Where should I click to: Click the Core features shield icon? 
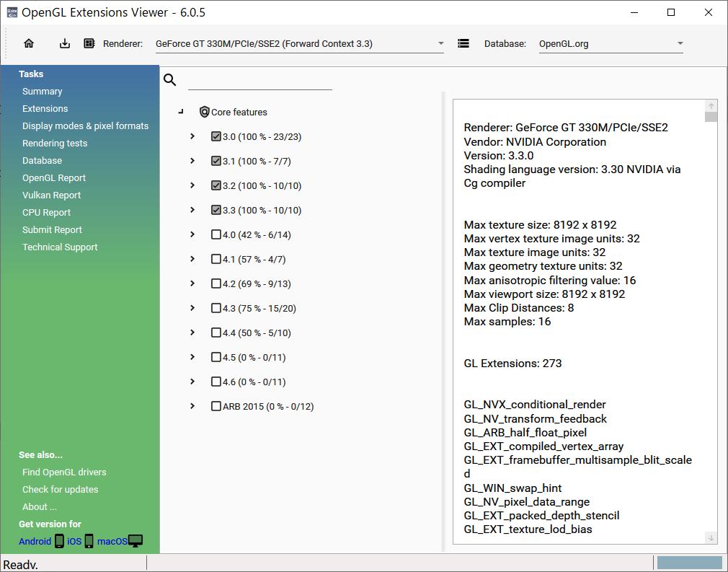tap(204, 112)
